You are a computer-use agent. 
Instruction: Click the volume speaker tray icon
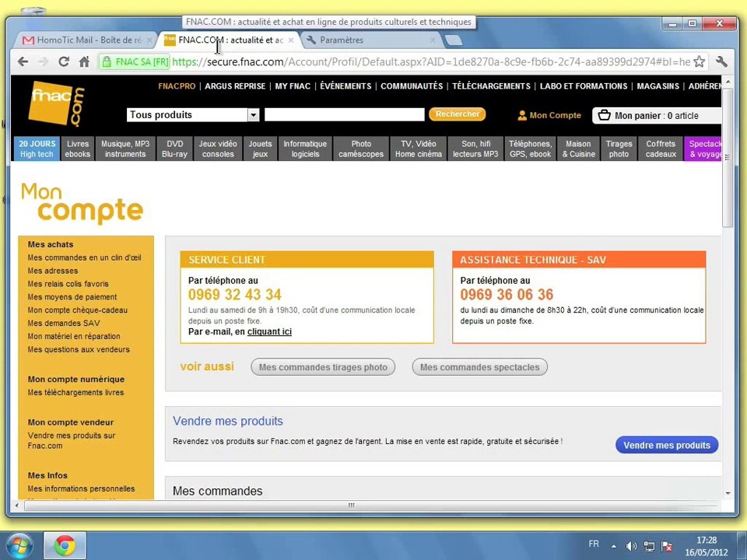631,546
